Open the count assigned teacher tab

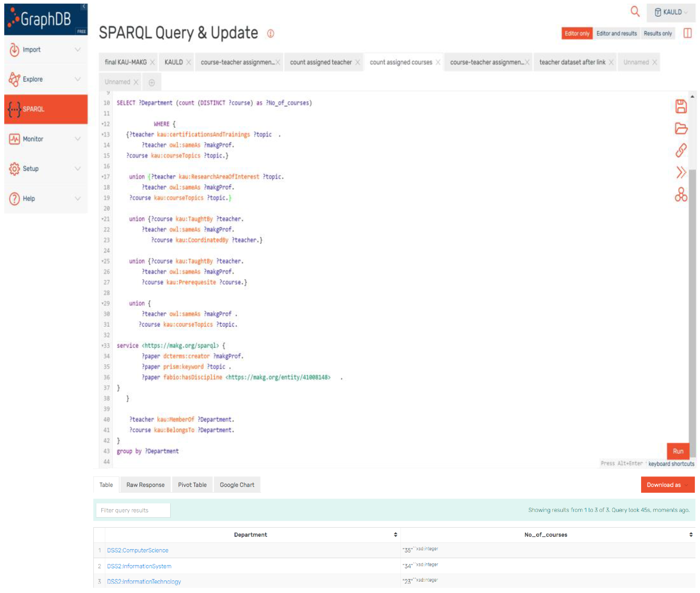click(x=320, y=62)
